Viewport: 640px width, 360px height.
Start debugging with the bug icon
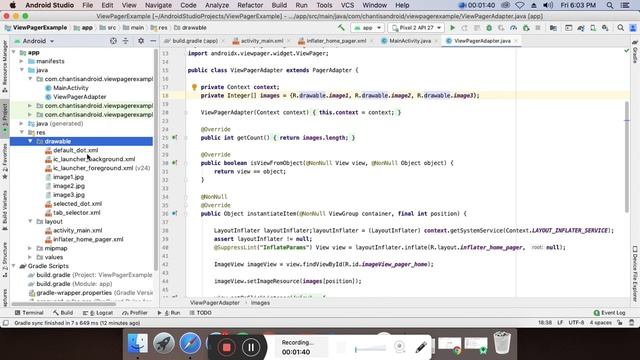tap(489, 28)
